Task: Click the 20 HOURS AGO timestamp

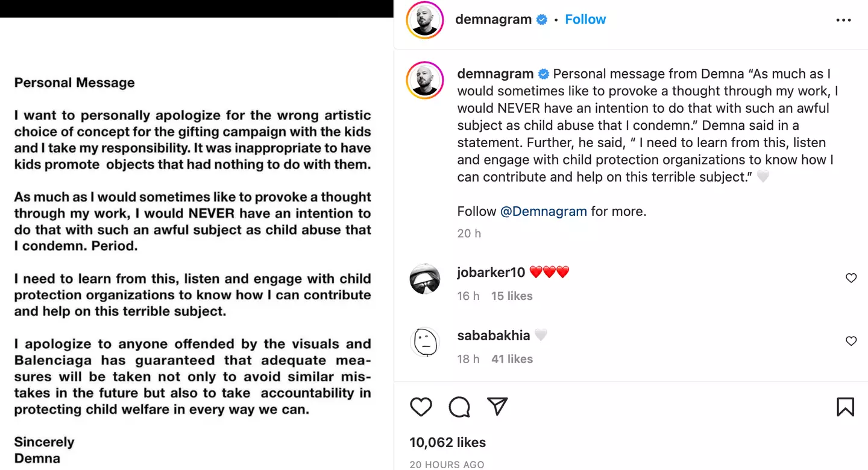Action: 447,464
